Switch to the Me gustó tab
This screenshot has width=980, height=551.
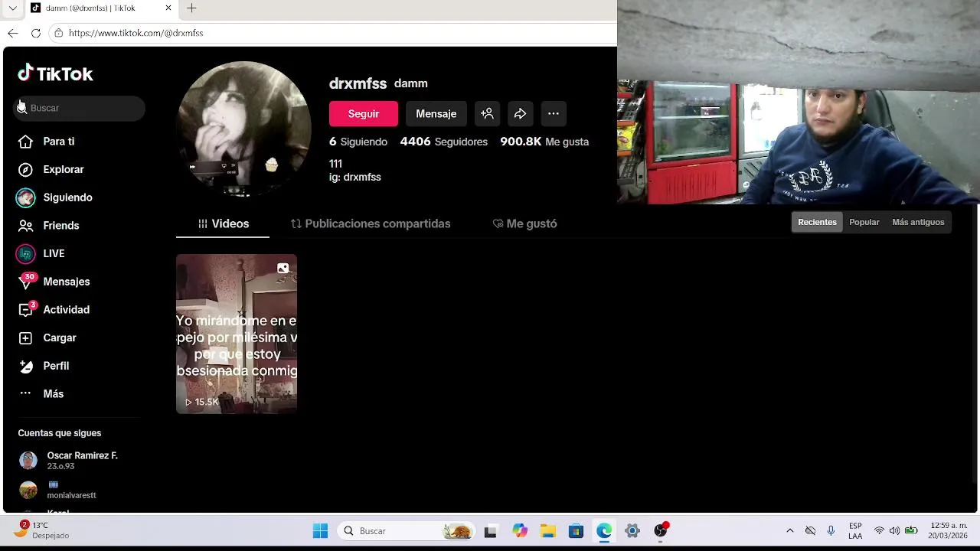524,223
